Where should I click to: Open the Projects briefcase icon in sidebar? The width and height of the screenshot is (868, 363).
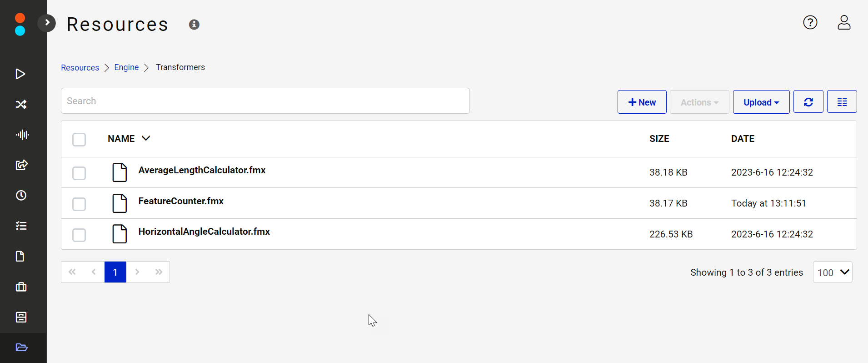[x=21, y=287]
